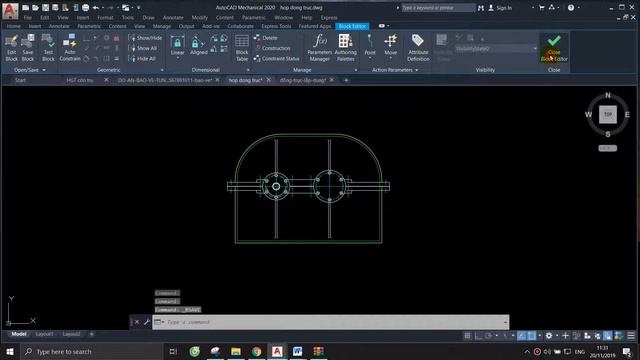Screen dimensions: 640x360
Task: Open the Linear constraint dropdown arrow
Action: [177, 58]
